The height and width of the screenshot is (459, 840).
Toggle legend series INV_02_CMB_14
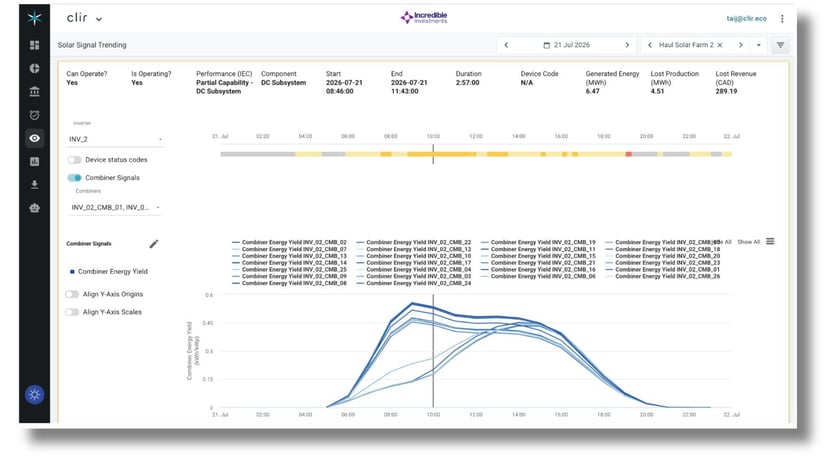coord(289,263)
